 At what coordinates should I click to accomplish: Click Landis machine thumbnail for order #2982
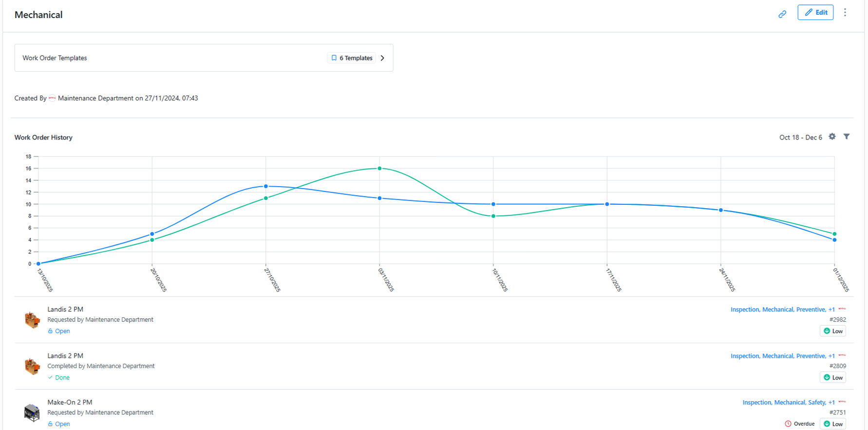(x=32, y=320)
